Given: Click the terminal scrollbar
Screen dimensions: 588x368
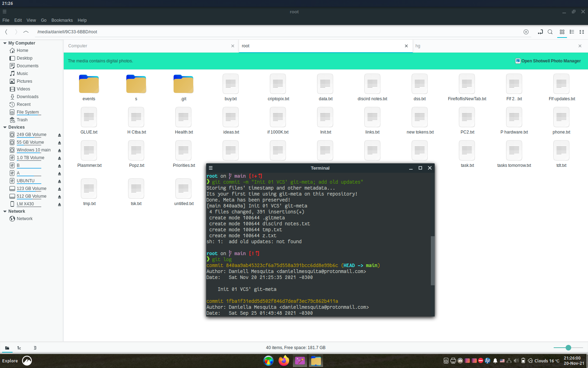Looking at the screenshot, I should [433, 260].
